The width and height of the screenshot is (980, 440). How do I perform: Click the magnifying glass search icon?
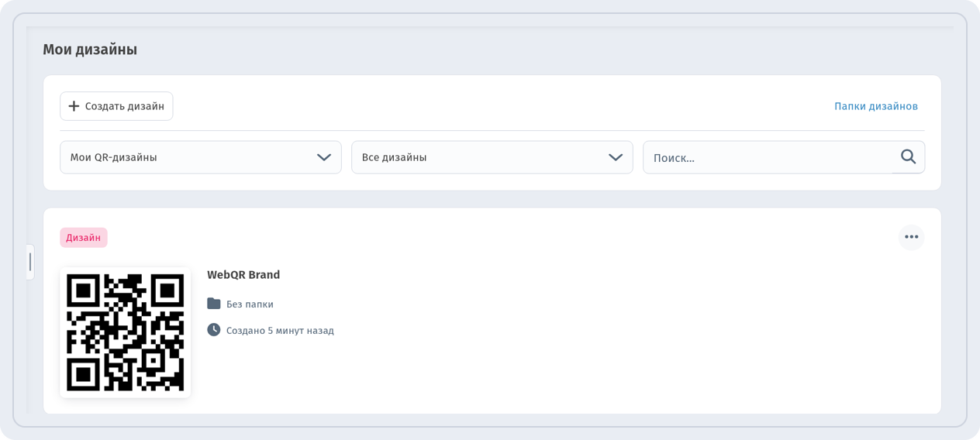coord(909,157)
